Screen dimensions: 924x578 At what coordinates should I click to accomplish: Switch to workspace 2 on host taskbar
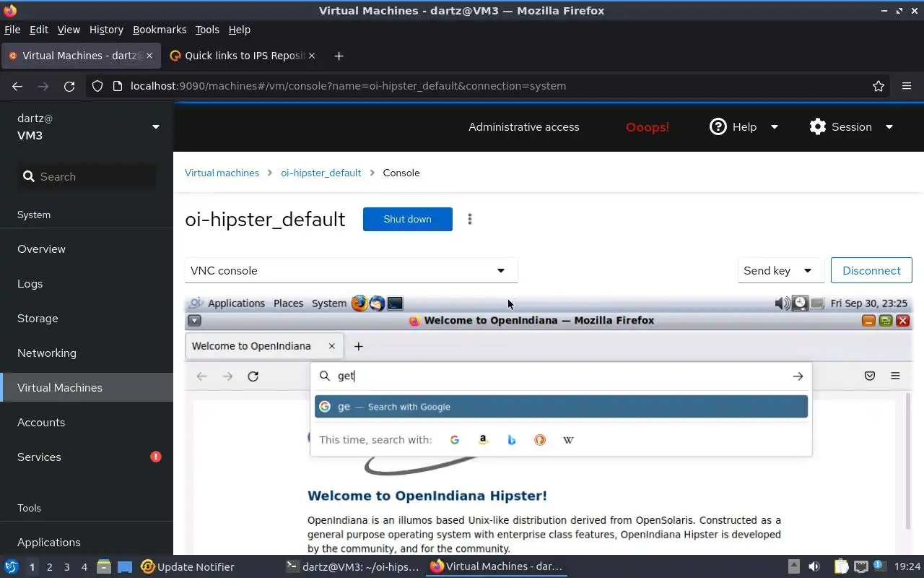(x=49, y=567)
